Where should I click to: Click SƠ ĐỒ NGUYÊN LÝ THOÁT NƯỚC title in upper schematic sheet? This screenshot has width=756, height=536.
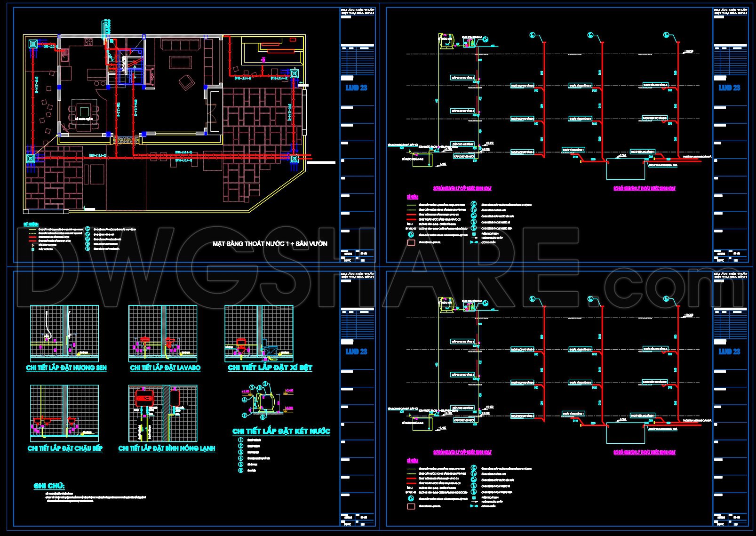pos(645,188)
